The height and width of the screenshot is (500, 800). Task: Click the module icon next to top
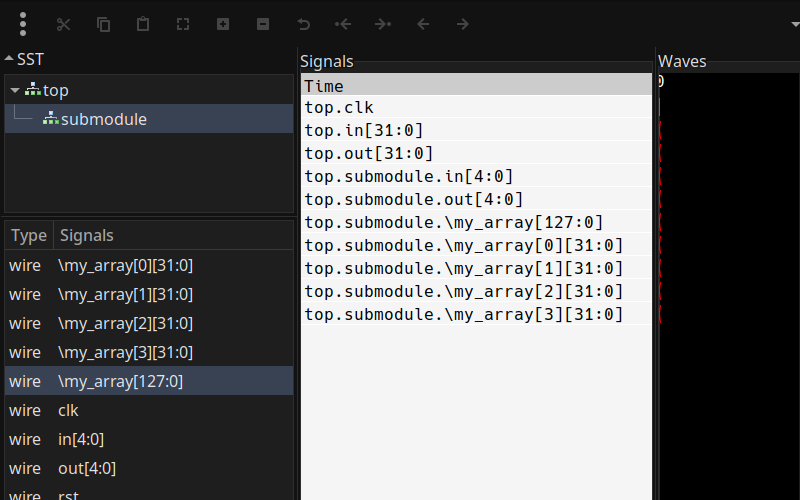pos(33,89)
